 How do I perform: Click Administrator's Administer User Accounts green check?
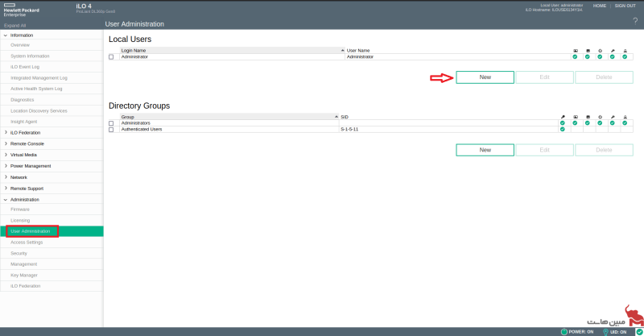(x=625, y=56)
